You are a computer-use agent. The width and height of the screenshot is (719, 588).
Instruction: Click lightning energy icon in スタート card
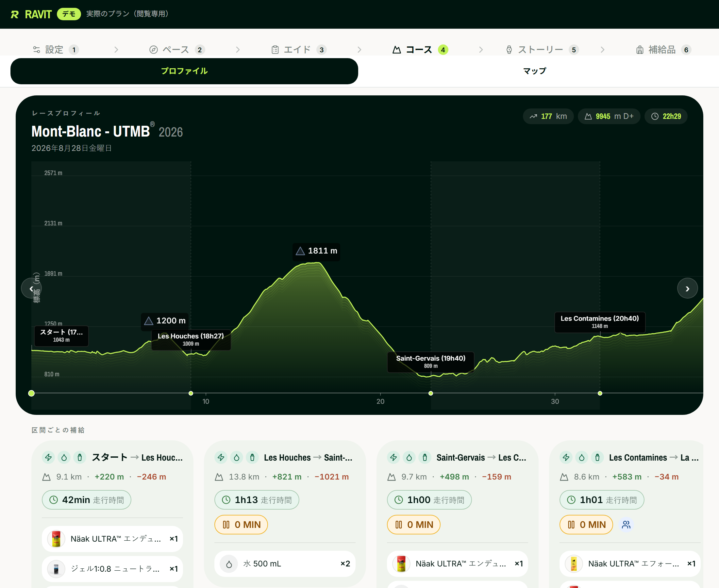pos(48,458)
